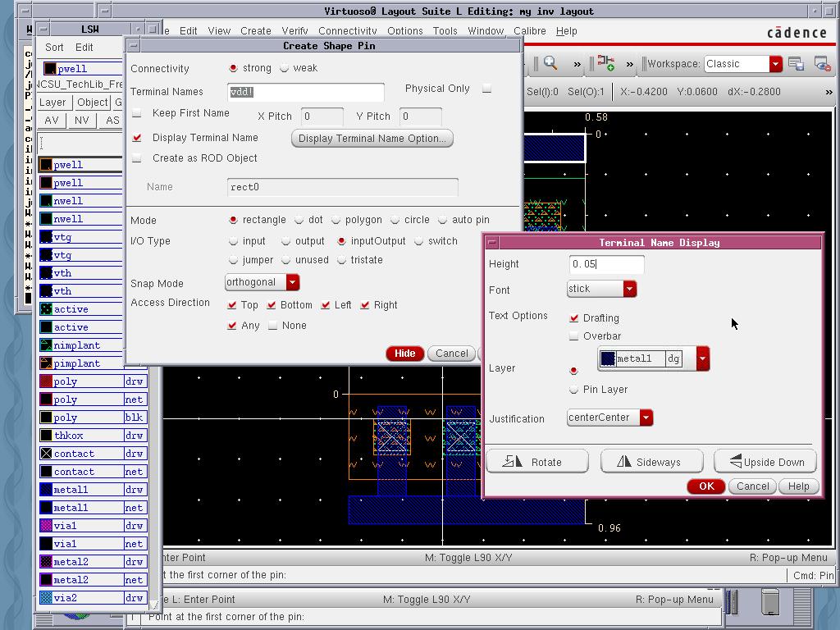Click the Height input field
The width and height of the screenshot is (840, 630).
[606, 264]
